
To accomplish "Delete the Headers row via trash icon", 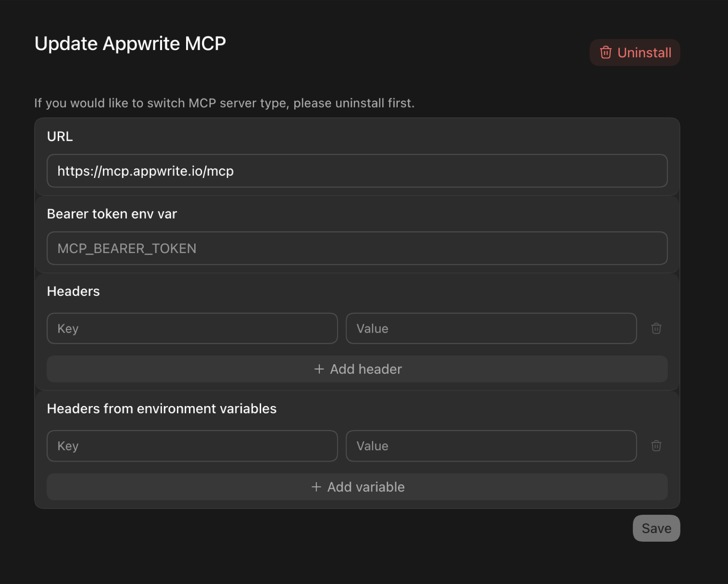I will pyautogui.click(x=656, y=328).
